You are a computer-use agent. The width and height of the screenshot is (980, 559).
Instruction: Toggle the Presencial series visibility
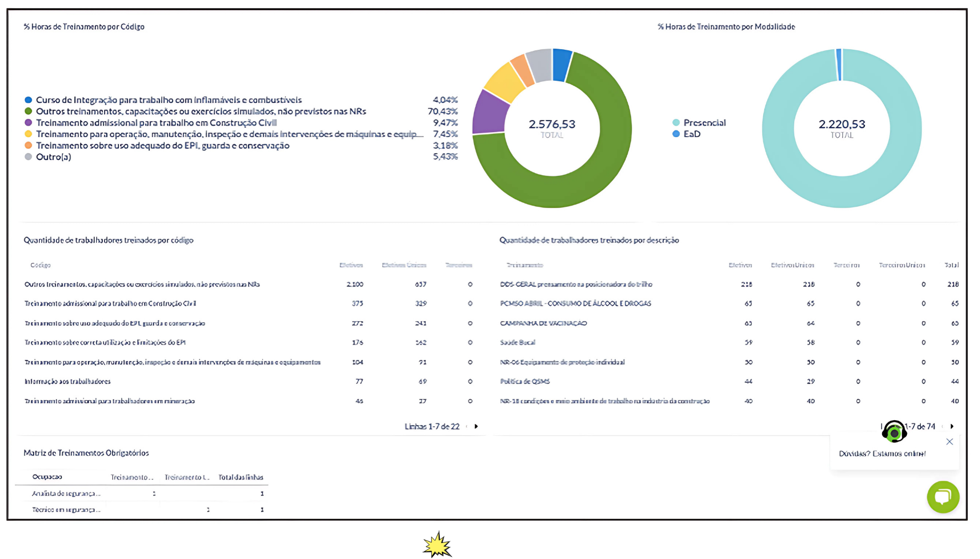tap(705, 123)
